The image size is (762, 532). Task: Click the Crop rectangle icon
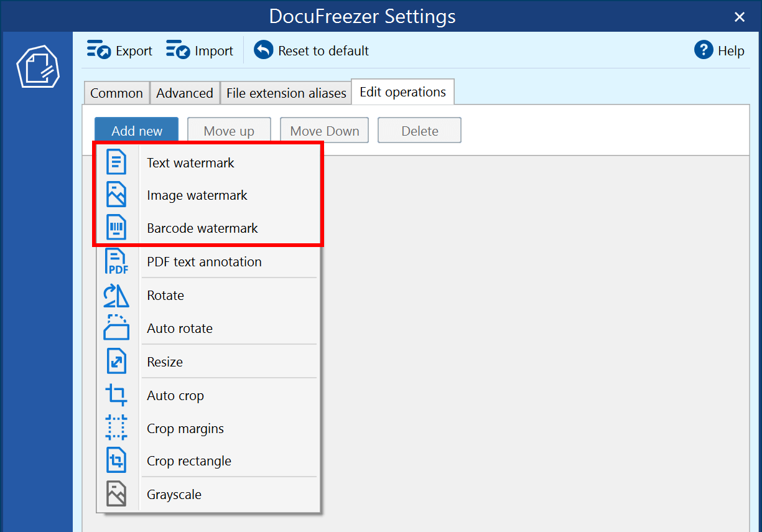116,461
